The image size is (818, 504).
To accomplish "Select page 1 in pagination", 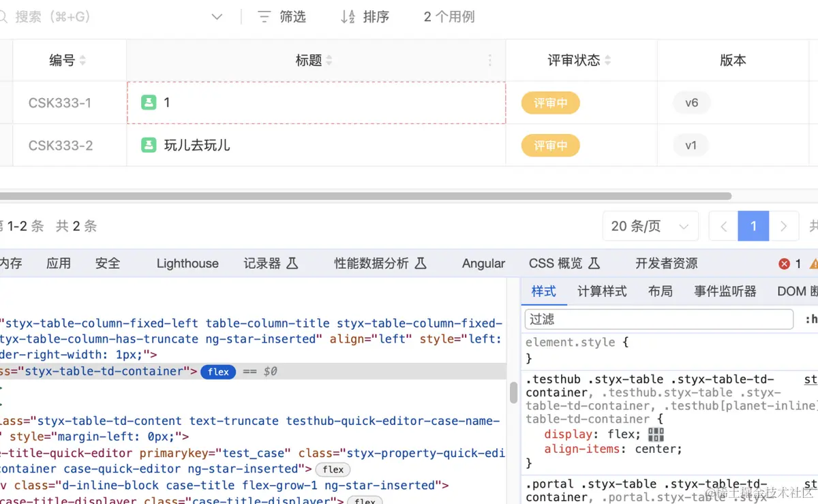I will (753, 226).
